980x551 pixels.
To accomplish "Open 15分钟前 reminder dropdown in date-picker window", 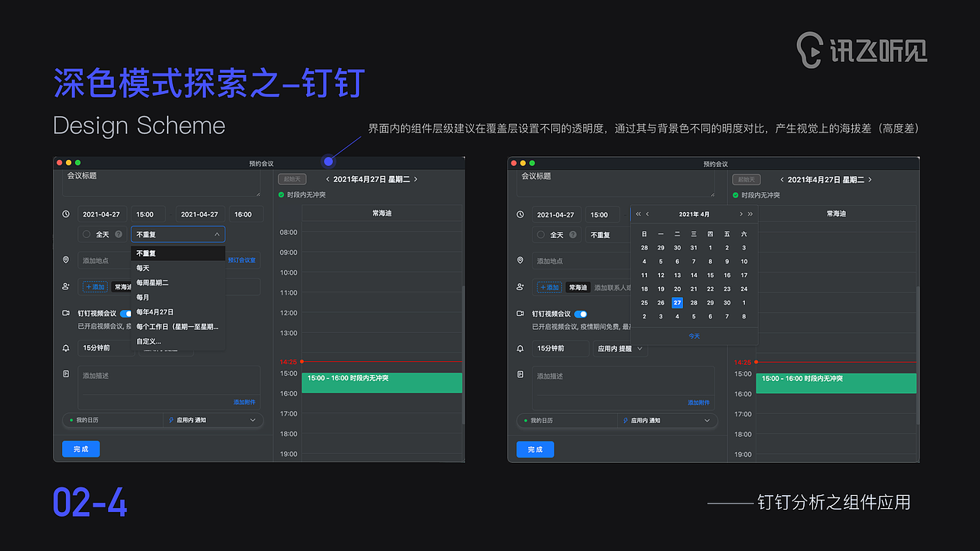I will pyautogui.click(x=560, y=348).
